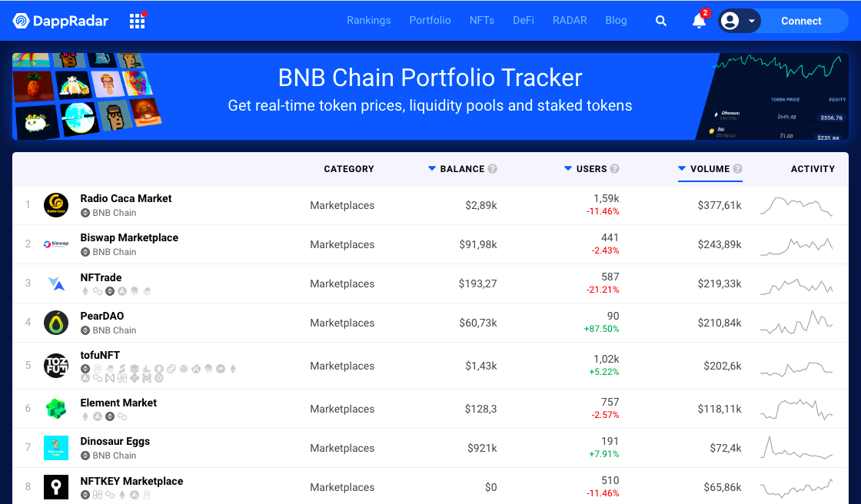Screen dimensions: 861x504
Task: Open the Blog menu
Action: (x=616, y=20)
